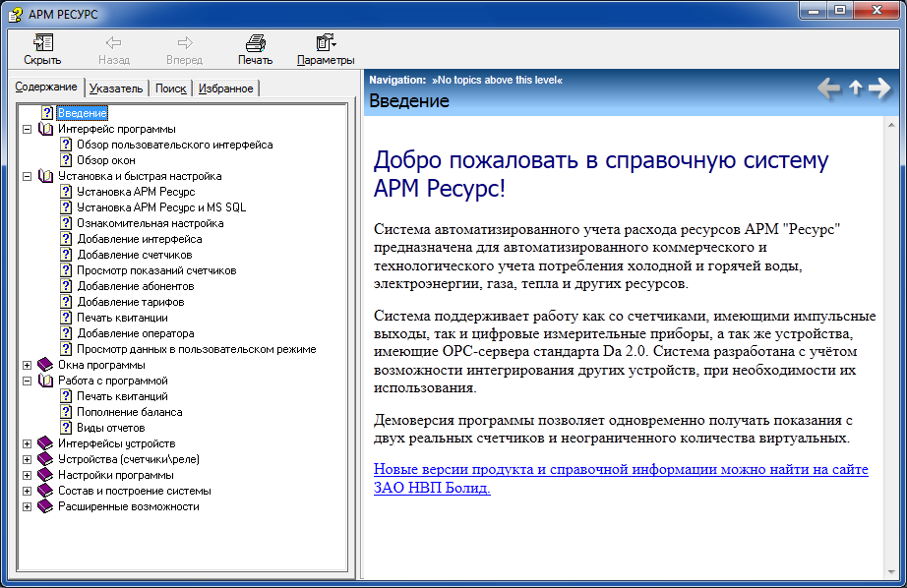Click the up level arrow in header
907x588 pixels.
[855, 88]
